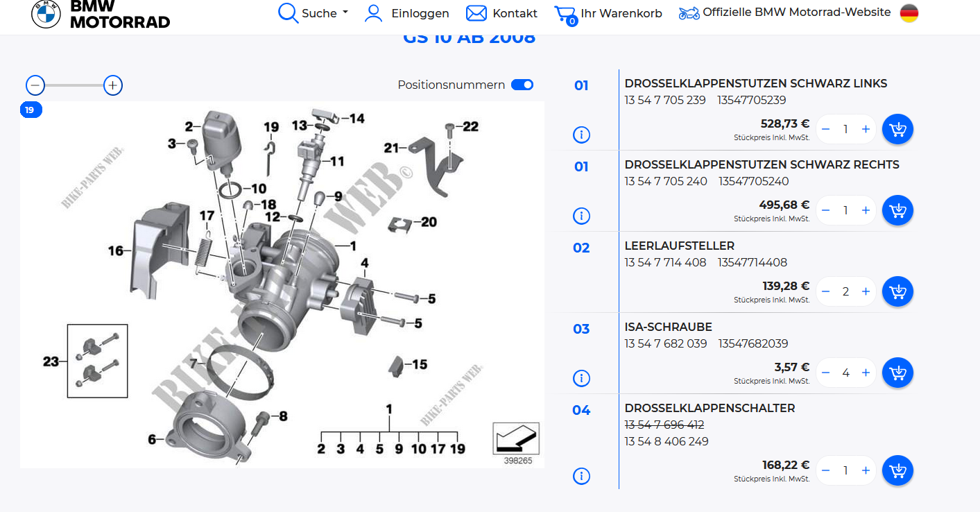The image size is (980, 512).
Task: Click position number 04 in parts list
Action: (x=581, y=410)
